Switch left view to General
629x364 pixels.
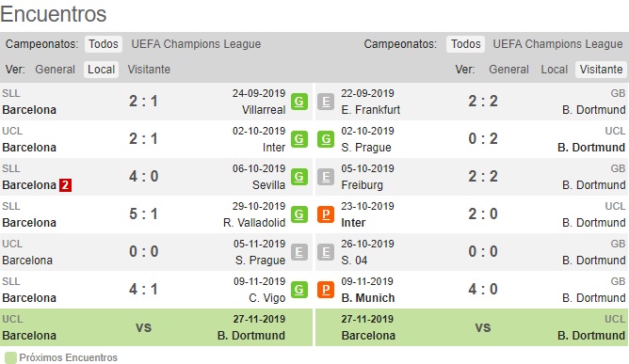55,70
